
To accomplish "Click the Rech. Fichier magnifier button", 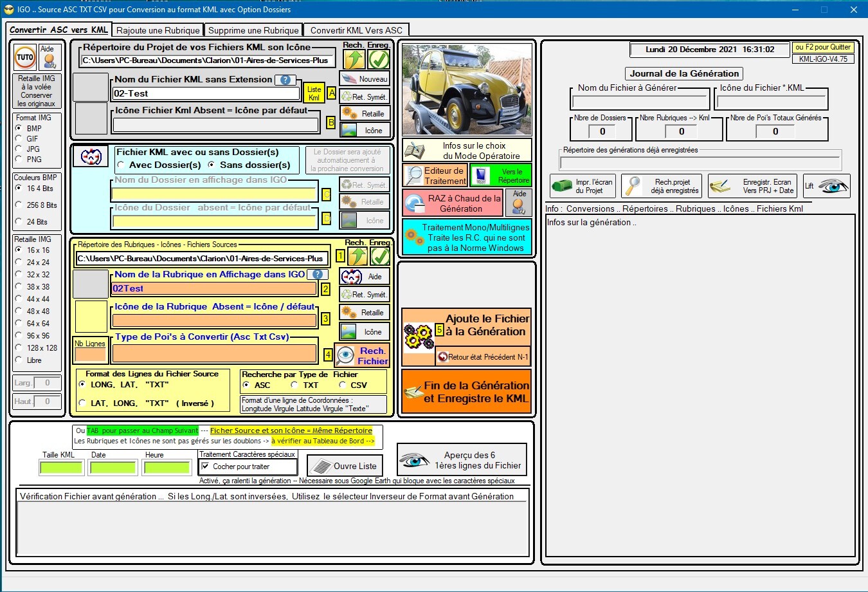I will click(x=363, y=356).
